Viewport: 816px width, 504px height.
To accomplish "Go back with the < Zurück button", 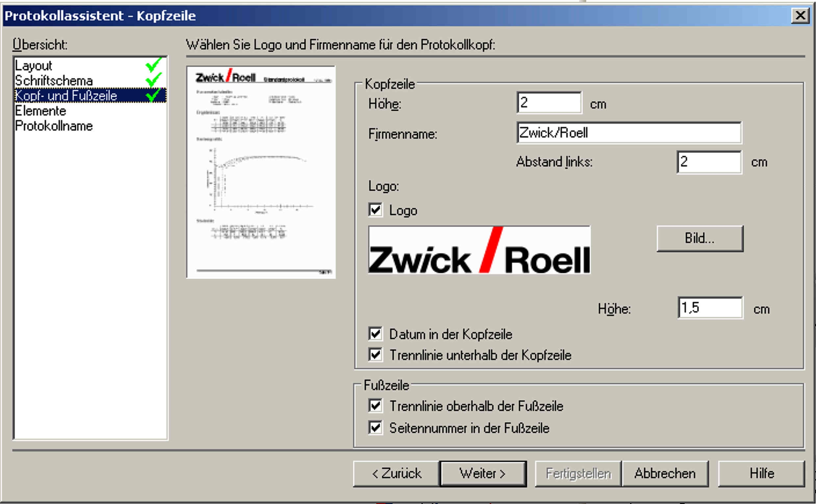I will click(x=396, y=473).
